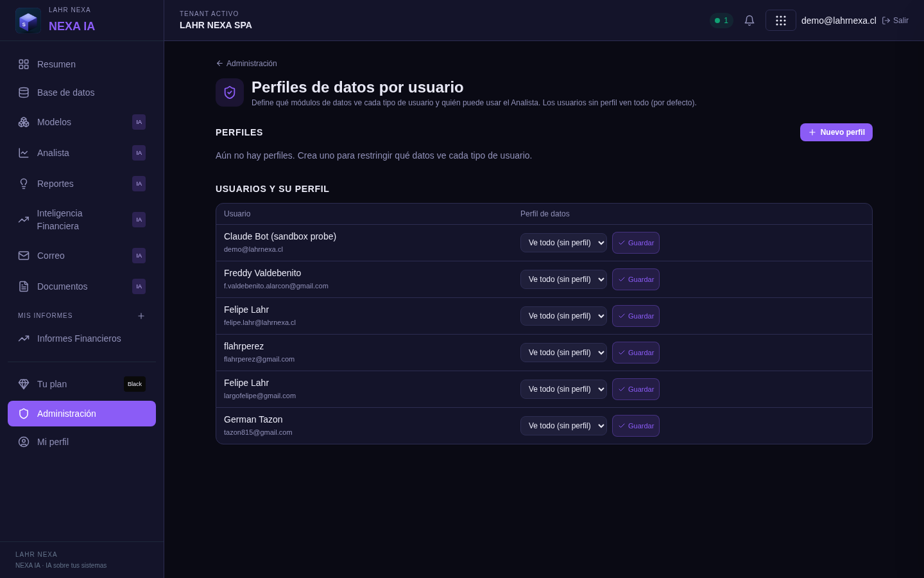Go back to Administración link
The width and height of the screenshot is (924, 578).
[246, 64]
